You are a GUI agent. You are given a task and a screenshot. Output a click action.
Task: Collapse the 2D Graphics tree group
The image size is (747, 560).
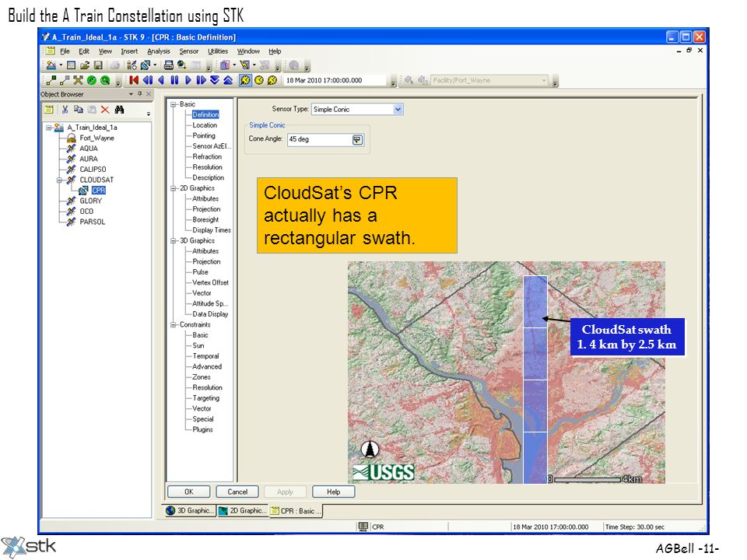[174, 188]
